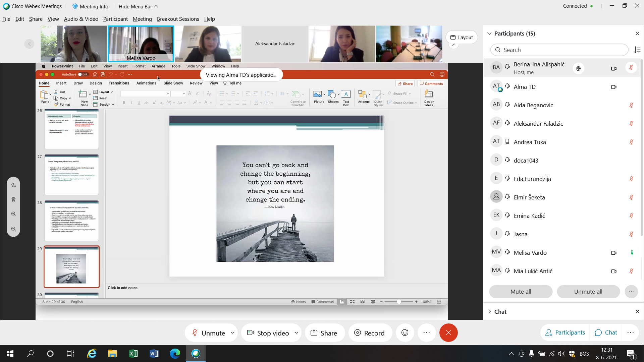
Task: Open the reactions smiley icon
Action: click(405, 333)
